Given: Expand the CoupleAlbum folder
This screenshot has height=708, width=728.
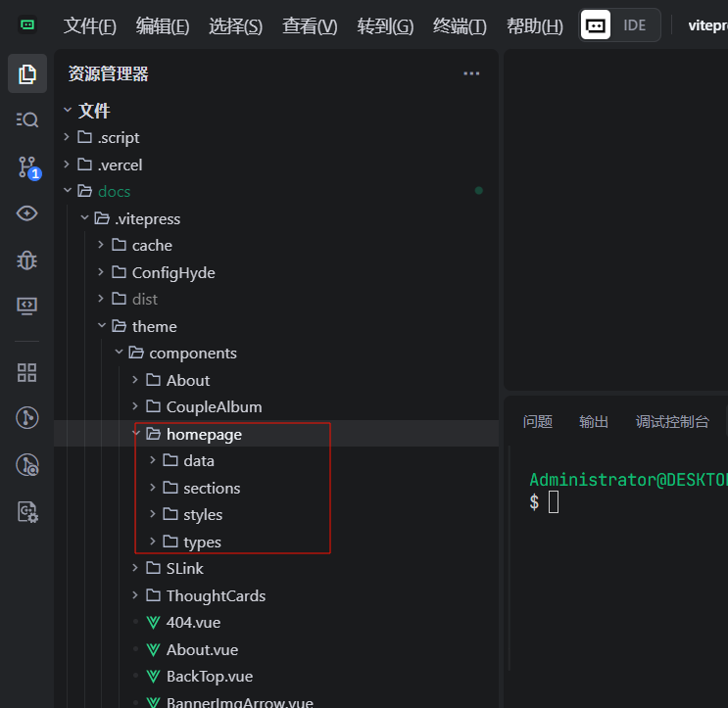Looking at the screenshot, I should [x=214, y=406].
